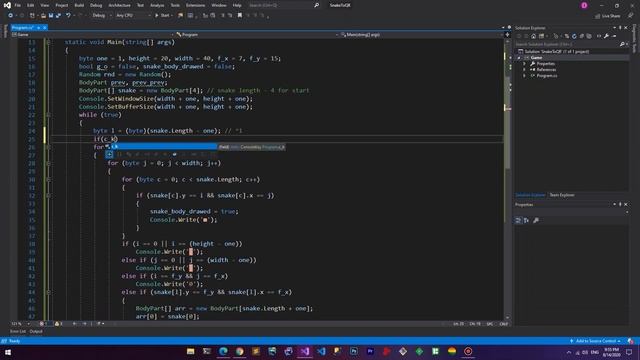640x360 pixels.
Task: Close the Properties panel
Action: (626, 204)
